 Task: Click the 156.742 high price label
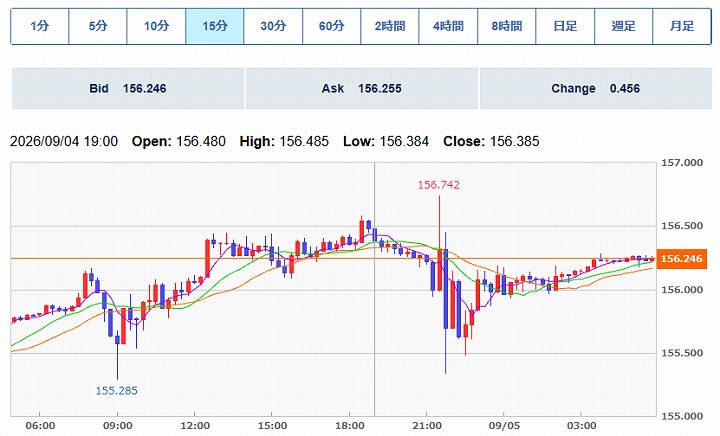[439, 185]
